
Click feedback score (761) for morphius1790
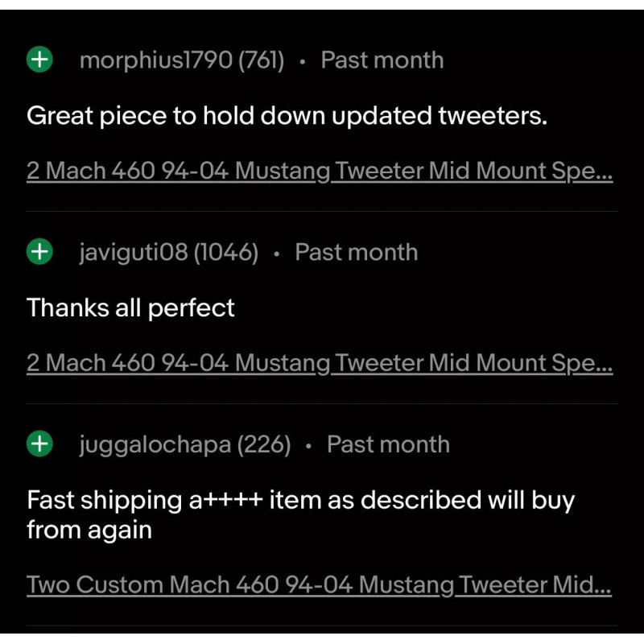click(261, 60)
